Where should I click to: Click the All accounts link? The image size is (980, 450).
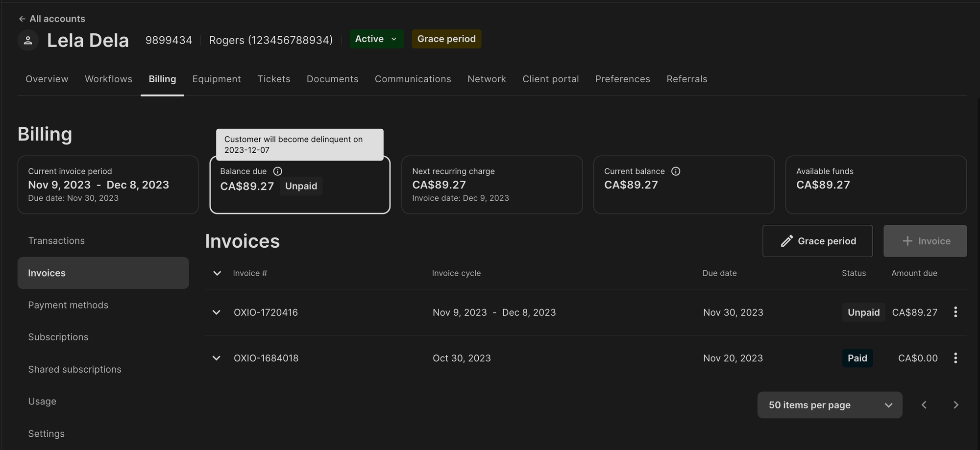pos(57,19)
